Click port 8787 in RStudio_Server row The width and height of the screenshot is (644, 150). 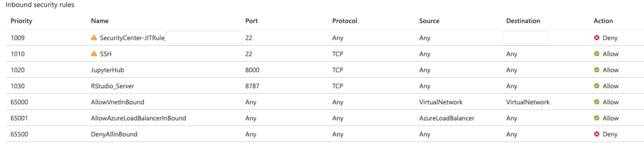pyautogui.click(x=252, y=86)
